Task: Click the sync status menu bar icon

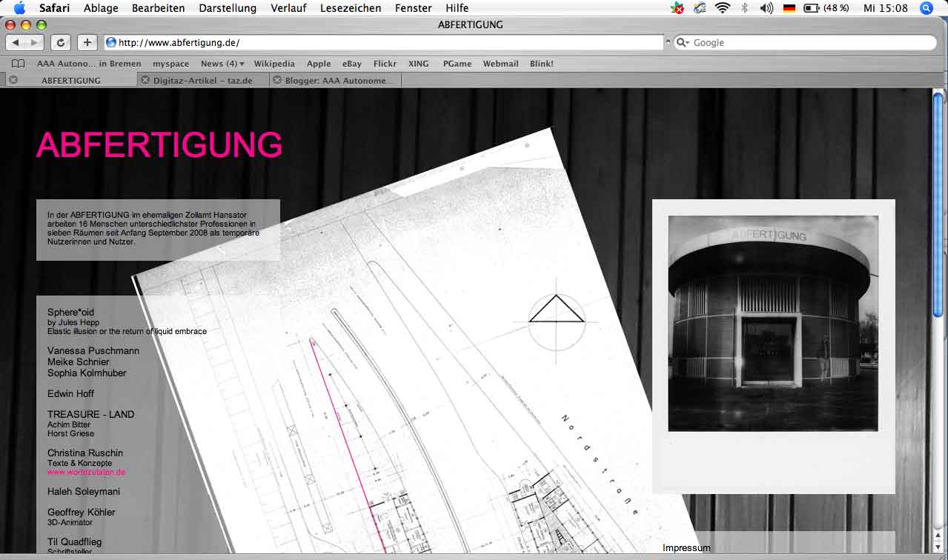Action: point(700,8)
